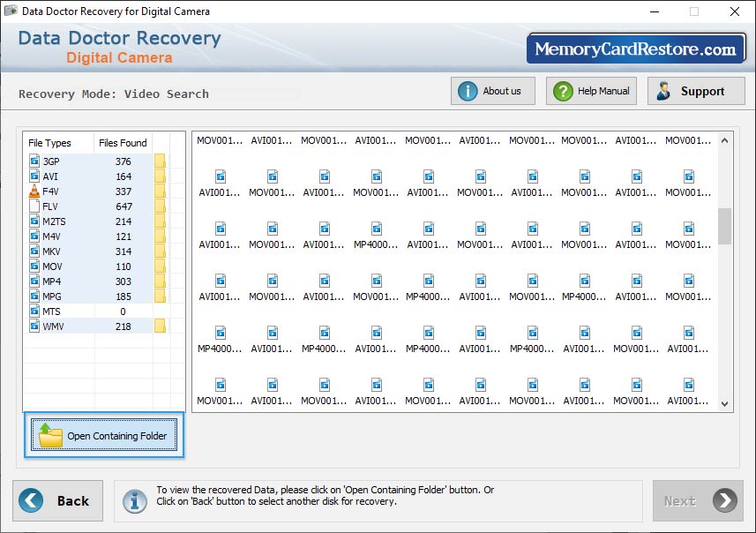756x533 pixels.
Task: Close the Data Doctor Recovery window
Action: (x=734, y=11)
